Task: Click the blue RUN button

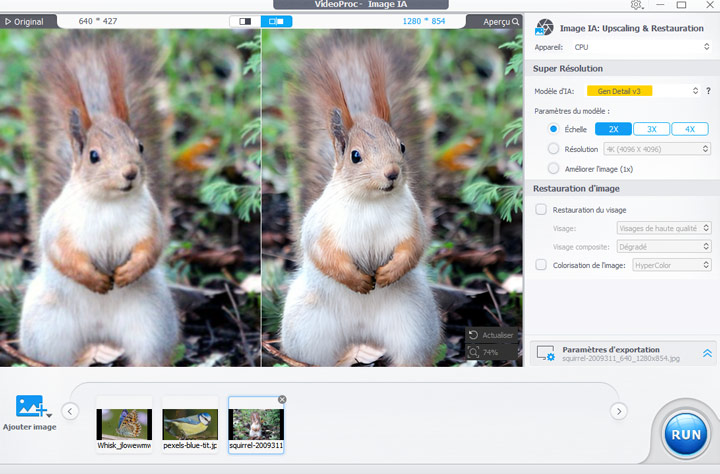Action: click(686, 434)
